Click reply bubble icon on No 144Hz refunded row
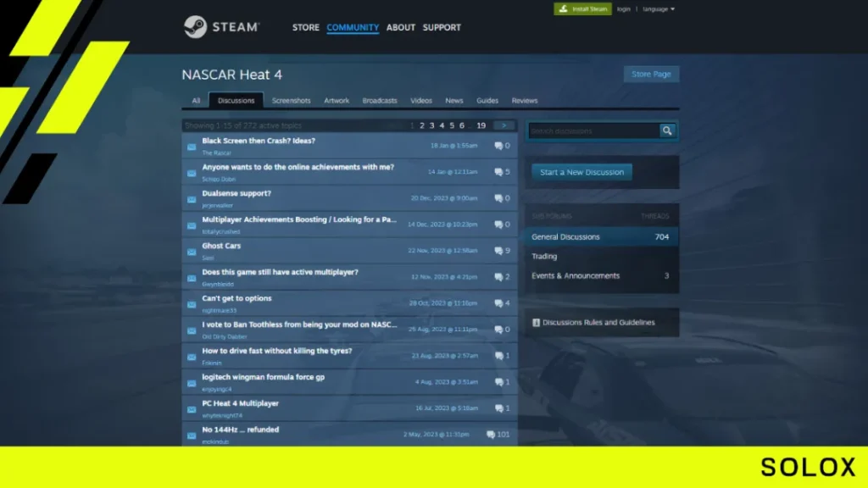Image resolution: width=868 pixels, height=488 pixels. pyautogui.click(x=491, y=435)
